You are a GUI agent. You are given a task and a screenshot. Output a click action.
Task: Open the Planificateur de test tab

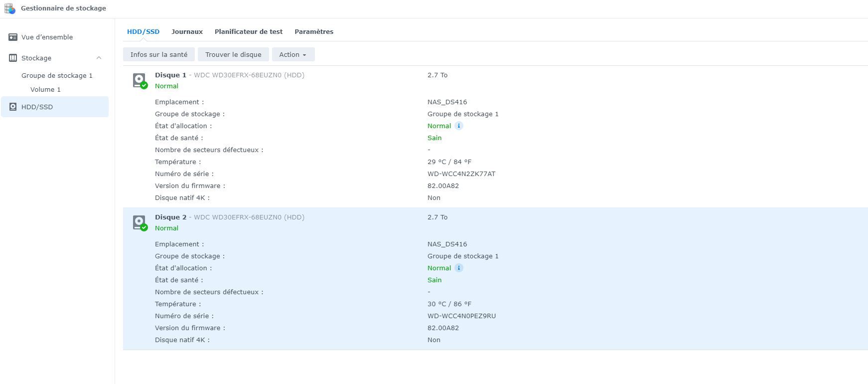click(249, 32)
